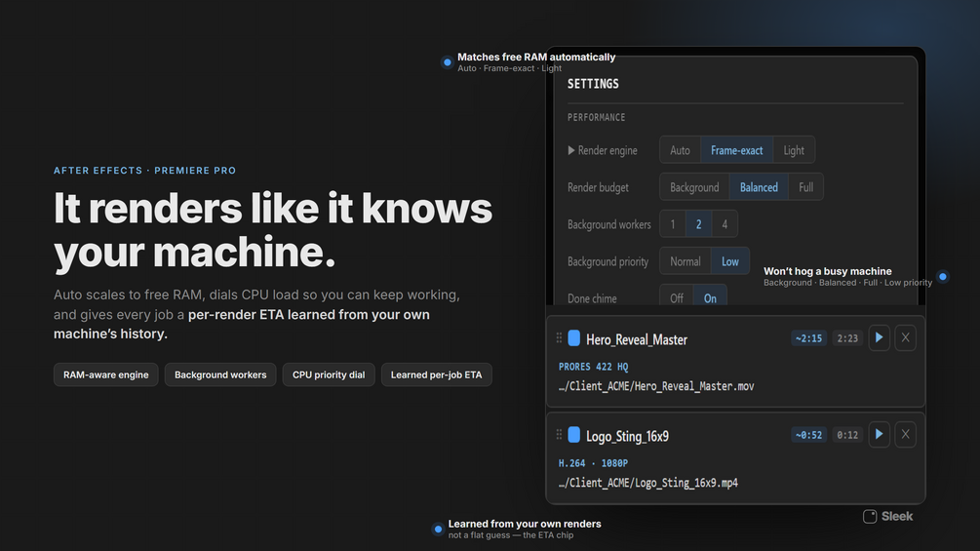Image resolution: width=980 pixels, height=551 pixels.
Task: Click the Render budget label
Action: pos(598,187)
